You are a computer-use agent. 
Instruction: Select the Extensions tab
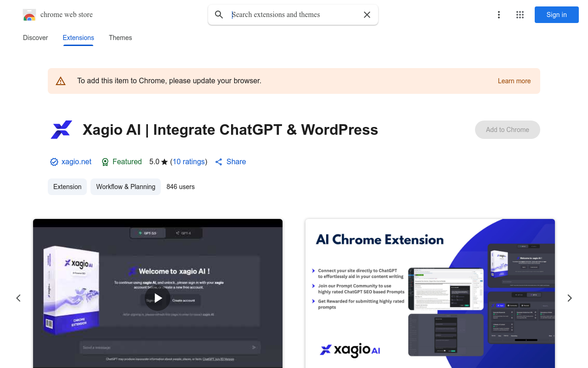[x=79, y=38]
